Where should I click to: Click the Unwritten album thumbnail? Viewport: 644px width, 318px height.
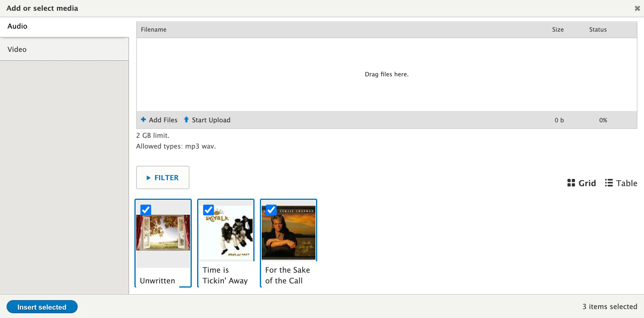coord(163,233)
